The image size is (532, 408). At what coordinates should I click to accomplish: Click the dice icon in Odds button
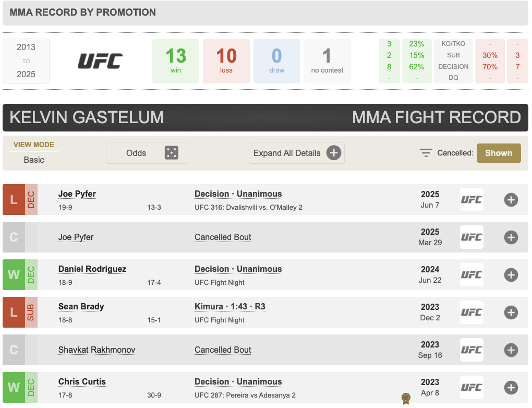pos(172,153)
